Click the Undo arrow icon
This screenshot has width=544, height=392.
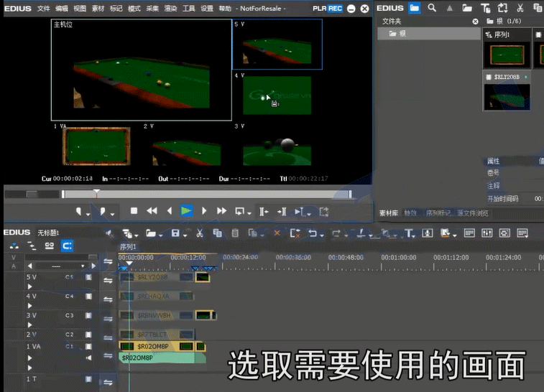(x=313, y=233)
